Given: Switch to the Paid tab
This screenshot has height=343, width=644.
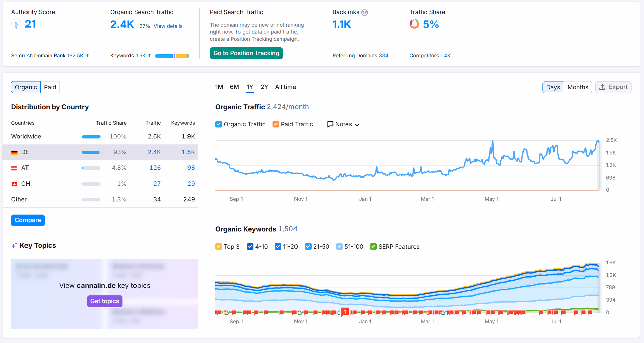Looking at the screenshot, I should (x=50, y=87).
